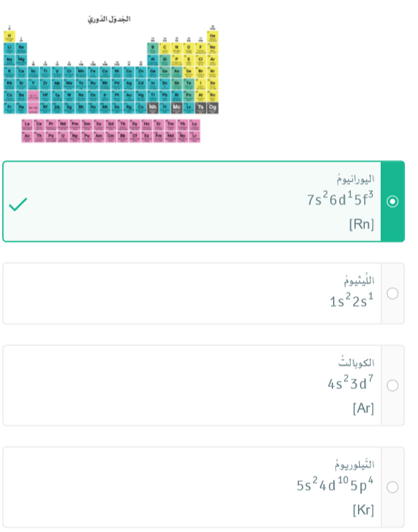Click the Lu cell in lanthanides row

tap(194, 124)
